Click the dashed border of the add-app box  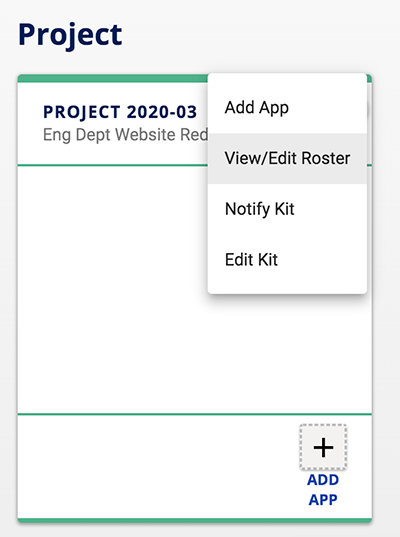click(x=301, y=447)
